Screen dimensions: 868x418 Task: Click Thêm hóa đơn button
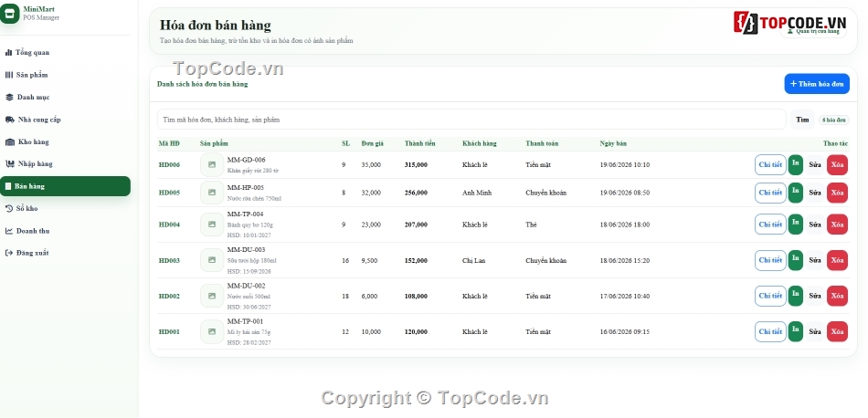pos(817,84)
